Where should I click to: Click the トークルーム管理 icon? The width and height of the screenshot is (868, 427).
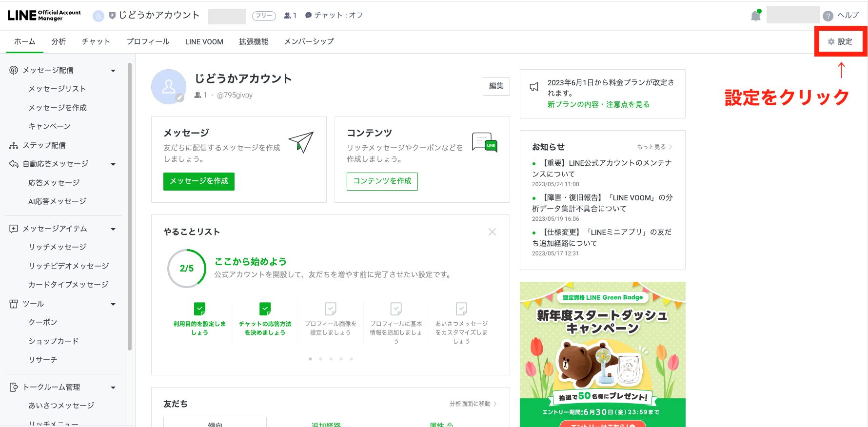click(x=14, y=387)
